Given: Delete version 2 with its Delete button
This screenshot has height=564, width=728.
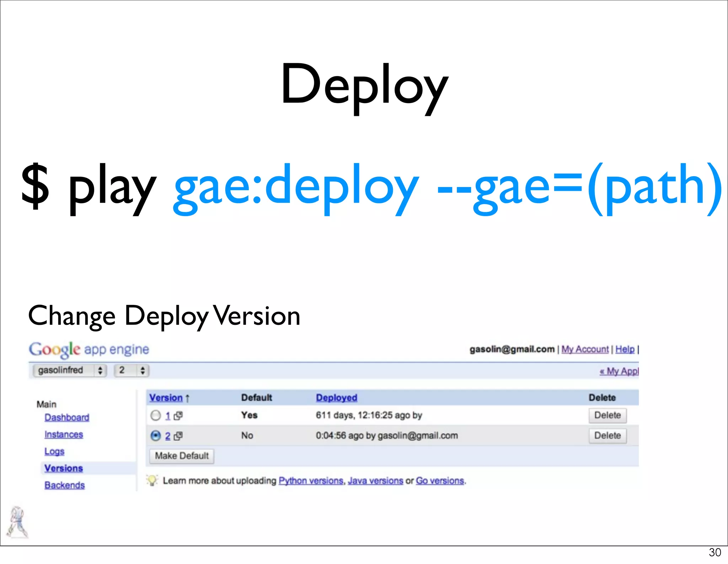Looking at the screenshot, I should [607, 436].
